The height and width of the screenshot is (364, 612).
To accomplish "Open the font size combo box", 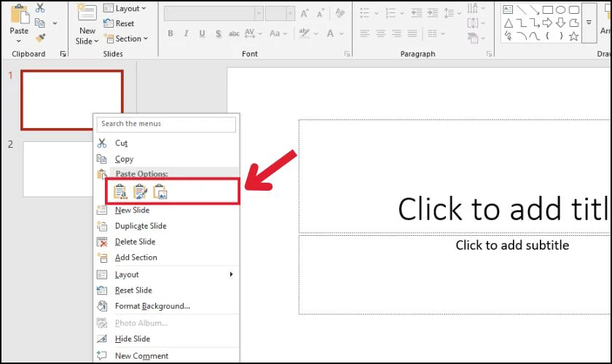I will [x=291, y=14].
